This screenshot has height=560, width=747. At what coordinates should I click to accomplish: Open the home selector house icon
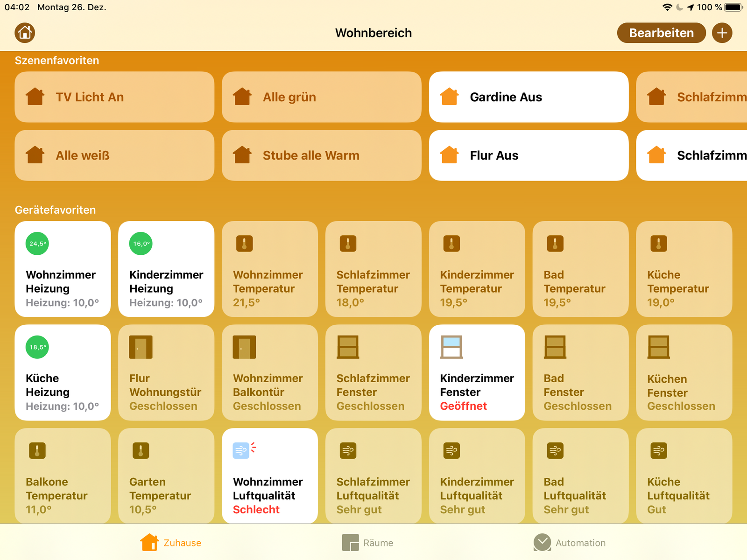click(25, 33)
